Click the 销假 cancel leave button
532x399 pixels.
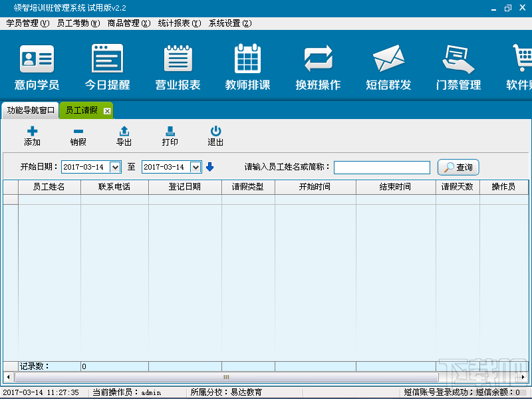click(78, 136)
